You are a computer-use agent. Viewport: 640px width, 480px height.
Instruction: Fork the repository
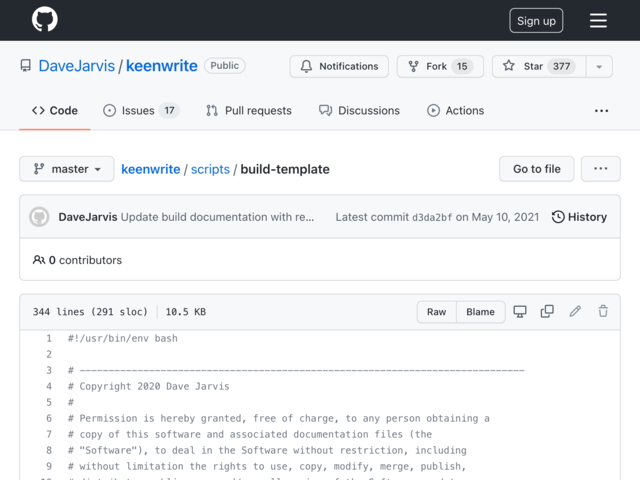[x=440, y=66]
